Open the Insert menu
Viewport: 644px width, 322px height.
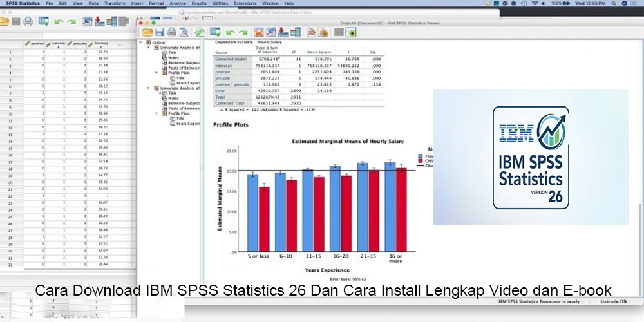click(x=137, y=3)
